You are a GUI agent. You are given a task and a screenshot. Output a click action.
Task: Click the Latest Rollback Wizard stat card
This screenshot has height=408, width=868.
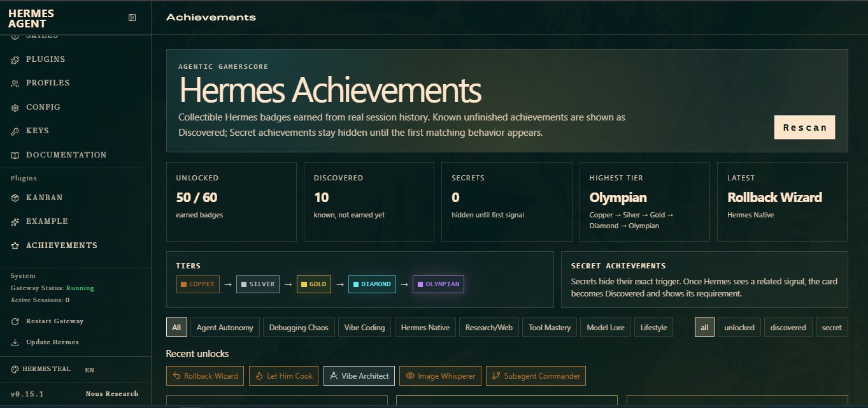(x=782, y=201)
